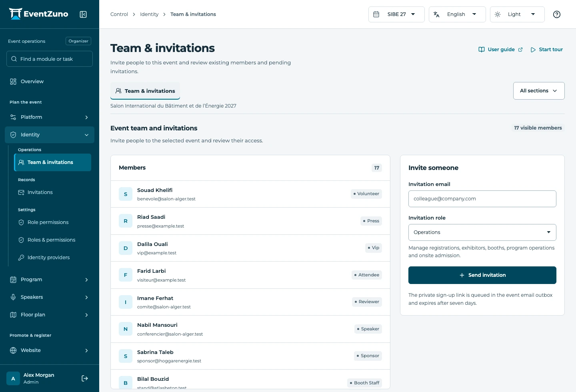Click the 17 visible members label
The image size is (576, 392).
pyautogui.click(x=538, y=128)
